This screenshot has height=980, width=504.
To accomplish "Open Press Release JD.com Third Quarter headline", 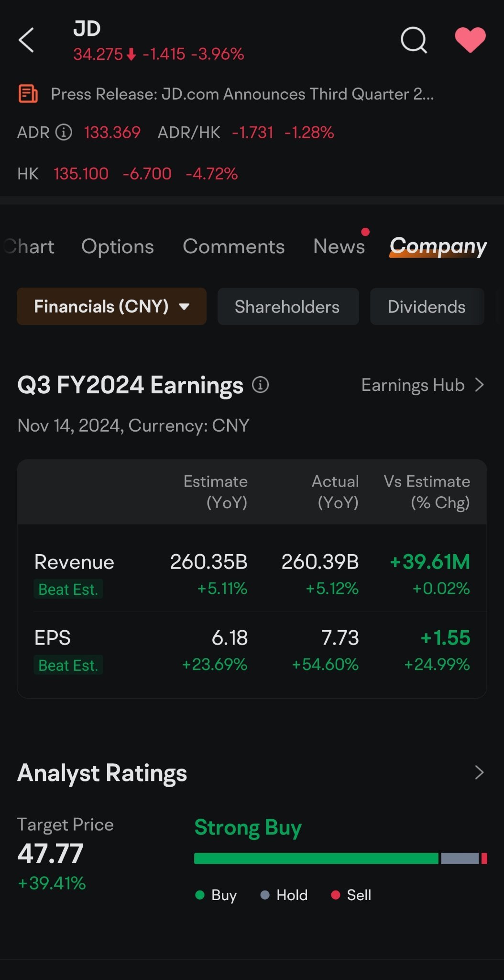I will pyautogui.click(x=242, y=94).
